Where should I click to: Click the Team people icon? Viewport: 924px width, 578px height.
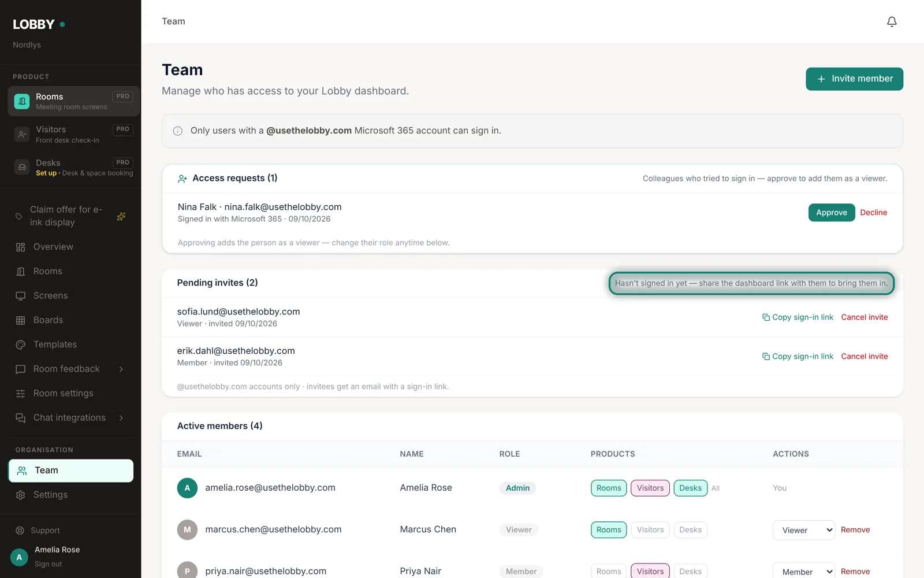(x=22, y=470)
